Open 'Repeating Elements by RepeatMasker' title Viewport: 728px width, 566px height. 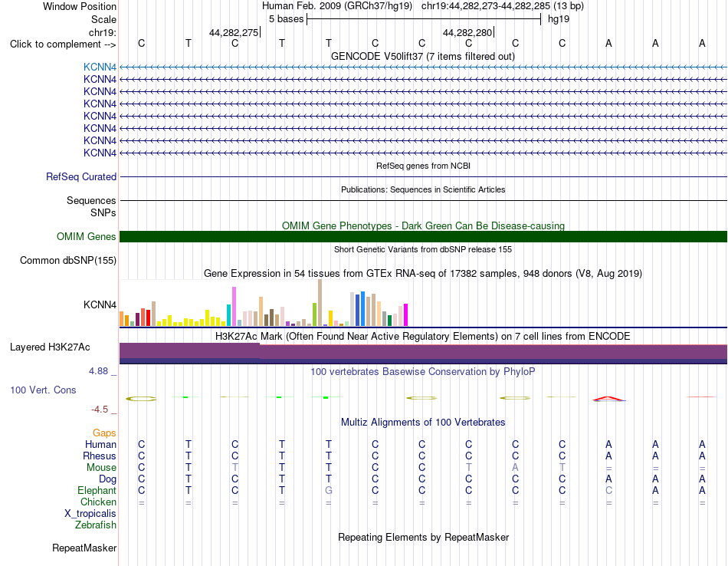click(x=424, y=537)
